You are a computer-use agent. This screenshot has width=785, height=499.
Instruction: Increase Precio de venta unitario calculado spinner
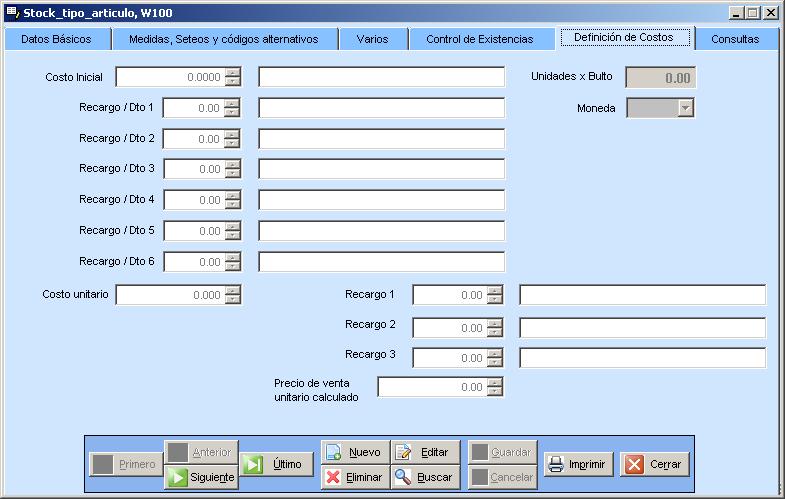(x=495, y=382)
